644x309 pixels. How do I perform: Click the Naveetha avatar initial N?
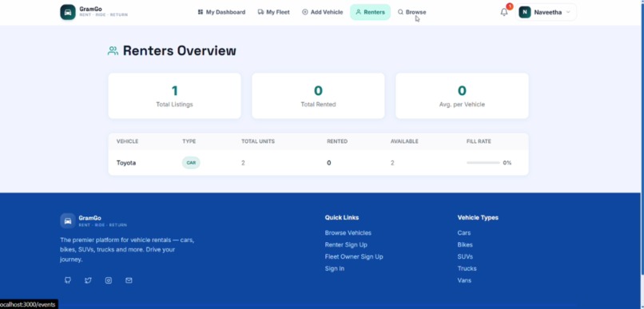pos(524,12)
